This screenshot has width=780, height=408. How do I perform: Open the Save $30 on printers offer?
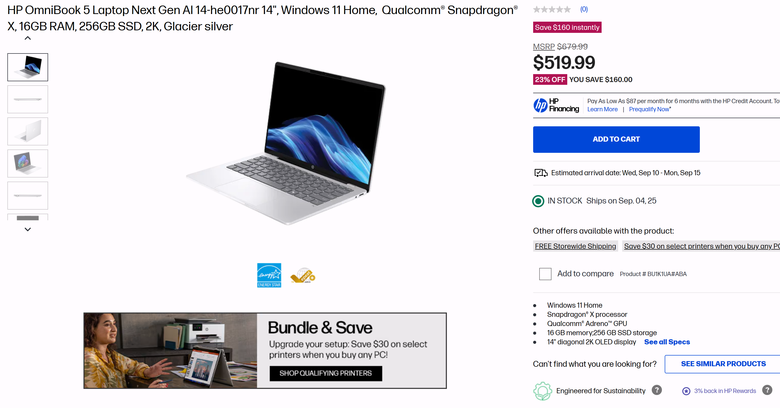point(701,246)
